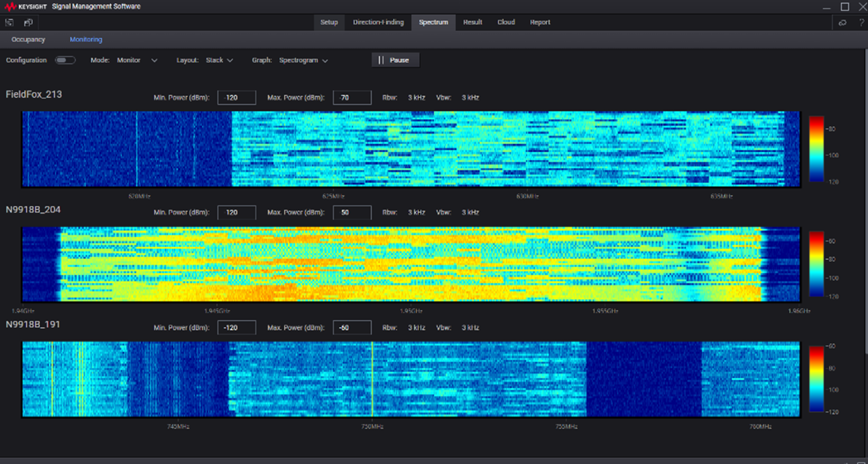Open the Direction-Finding tab
This screenshot has width=868, height=464.
coord(378,23)
